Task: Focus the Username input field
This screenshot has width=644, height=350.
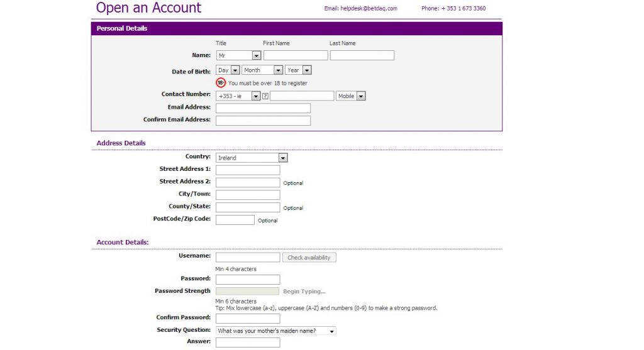Action: point(248,258)
